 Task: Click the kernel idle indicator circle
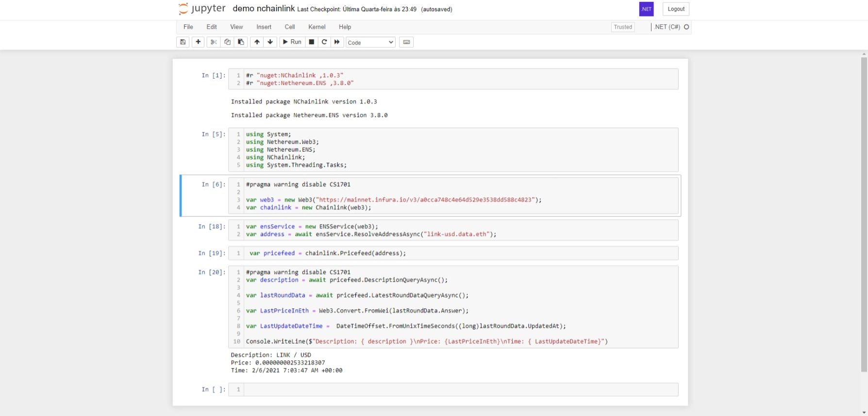[x=686, y=27]
